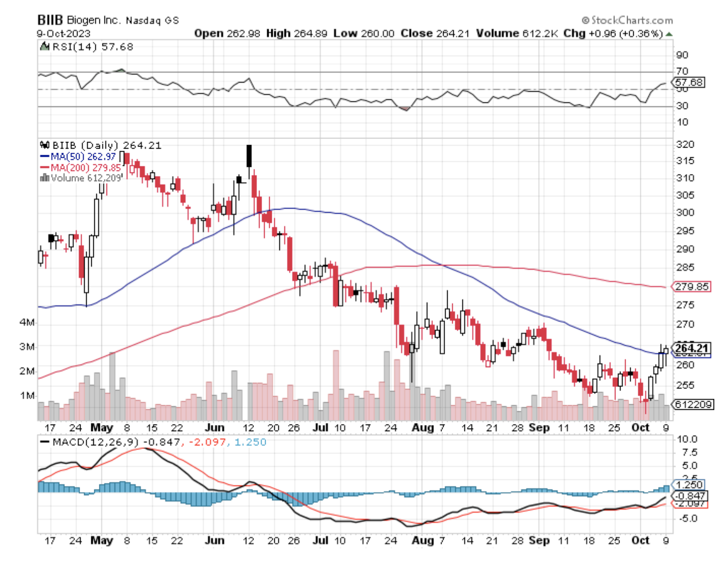The width and height of the screenshot is (728, 565).
Task: Select the bold 264.21 flag on the price axis
Action: [x=691, y=348]
